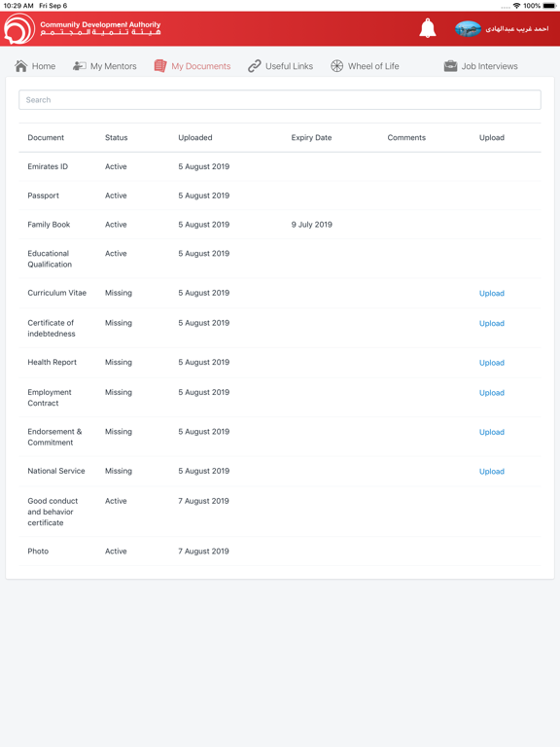The height and width of the screenshot is (747, 560).
Task: Click the Certificate of indebtedness name
Action: [x=52, y=329]
